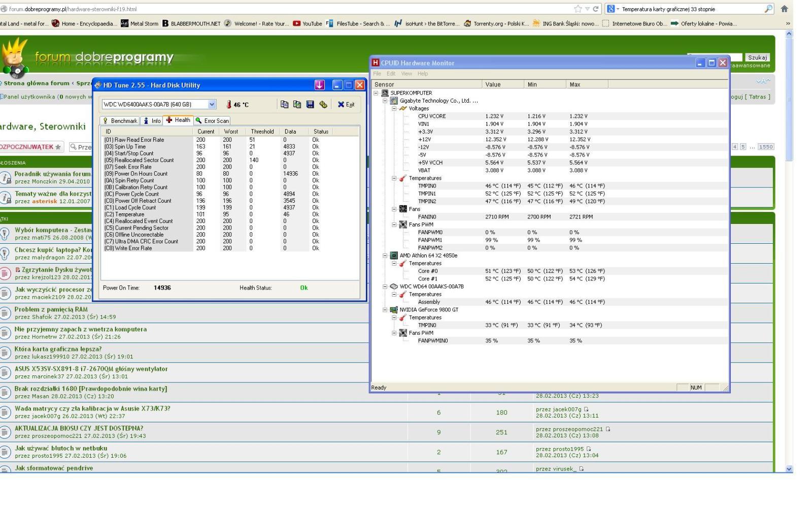Select the '(09) Power On Hours Count' row
The width and height of the screenshot is (812, 508).
[x=229, y=174]
